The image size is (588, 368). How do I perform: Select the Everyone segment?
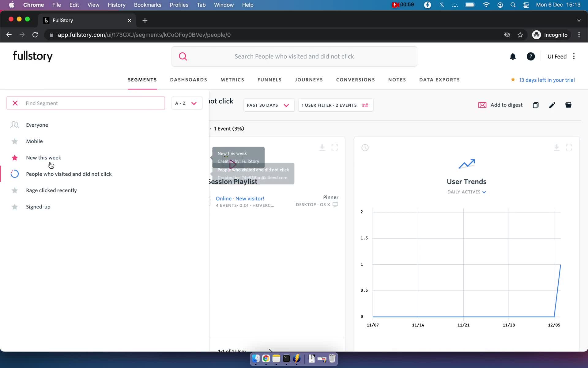click(37, 125)
